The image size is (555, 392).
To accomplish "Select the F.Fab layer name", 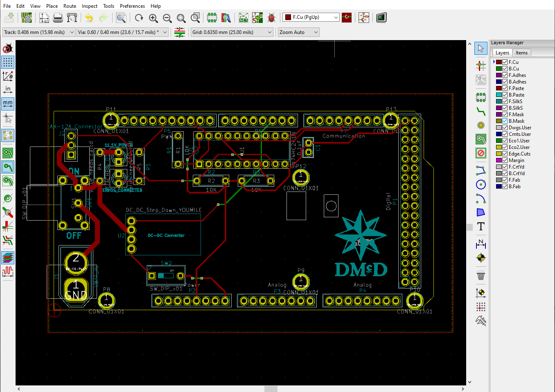I will tap(514, 180).
